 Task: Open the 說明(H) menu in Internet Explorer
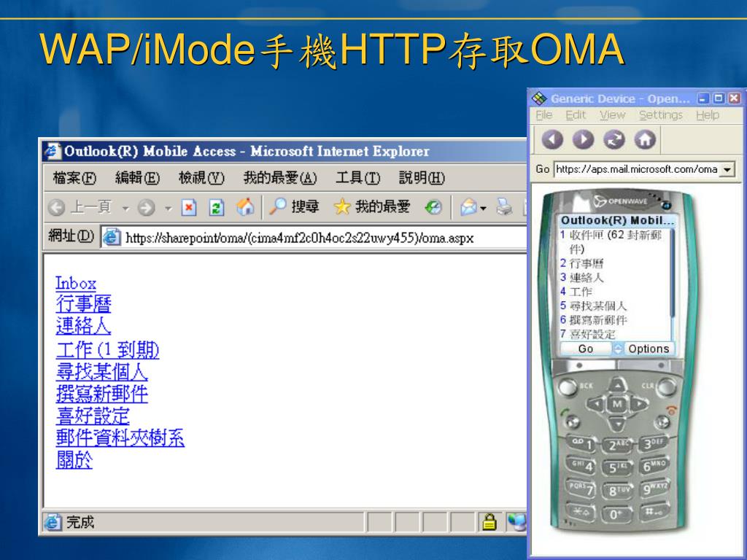[422, 178]
